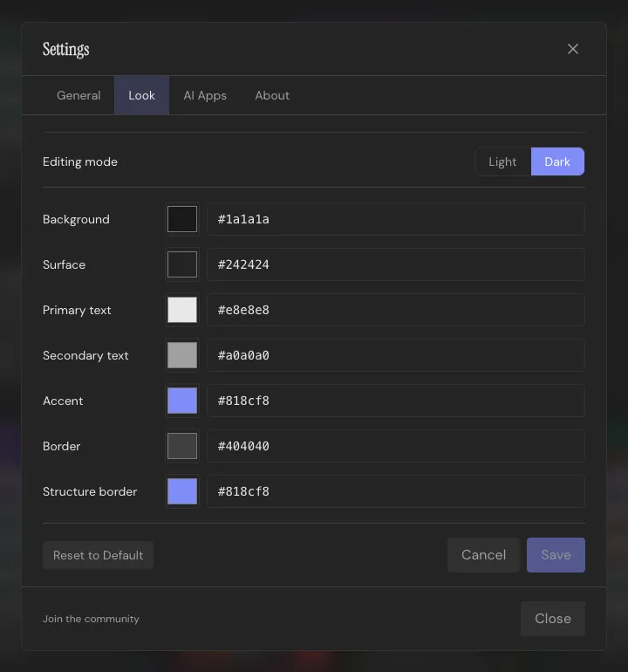Open the Surface color swatch
Screen dimensions: 628x672
coord(182,264)
